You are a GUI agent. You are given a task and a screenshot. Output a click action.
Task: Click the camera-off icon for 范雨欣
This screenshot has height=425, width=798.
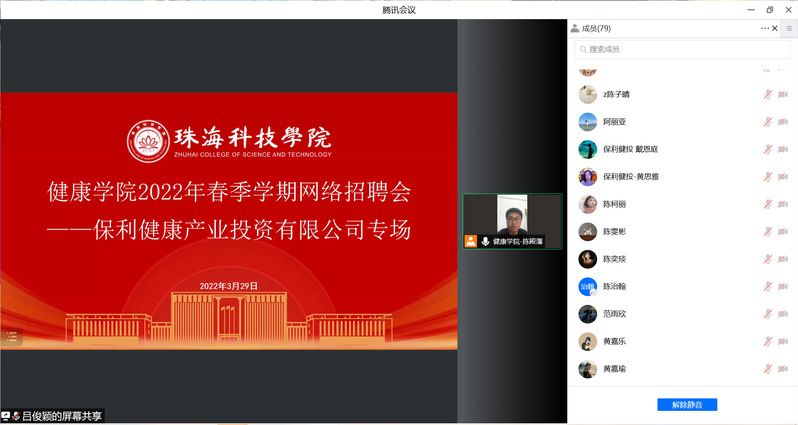point(783,314)
